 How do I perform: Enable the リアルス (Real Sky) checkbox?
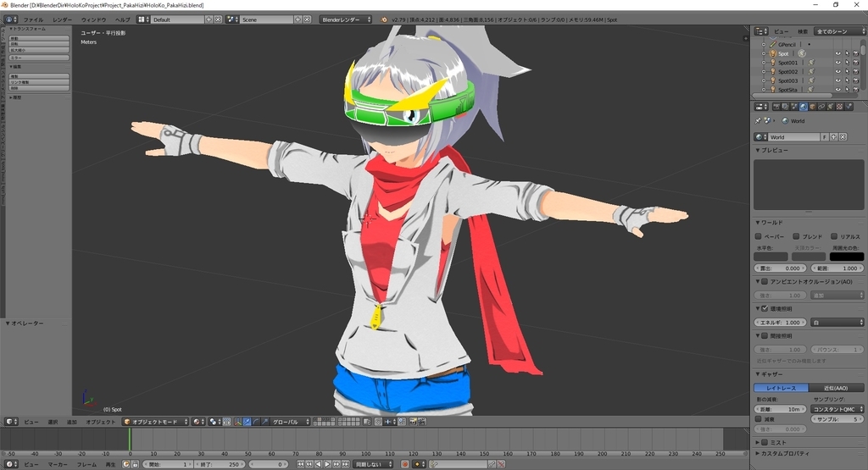coord(834,236)
